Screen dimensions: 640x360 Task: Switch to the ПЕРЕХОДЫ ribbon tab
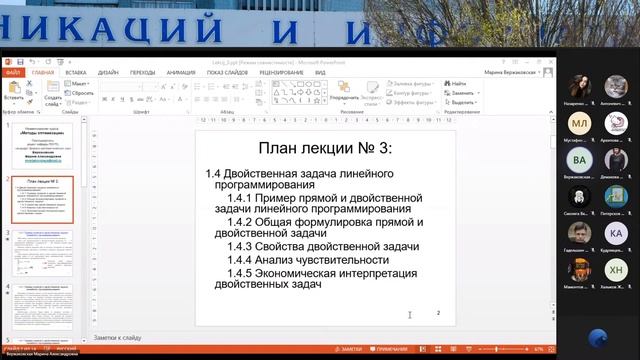[x=142, y=73]
